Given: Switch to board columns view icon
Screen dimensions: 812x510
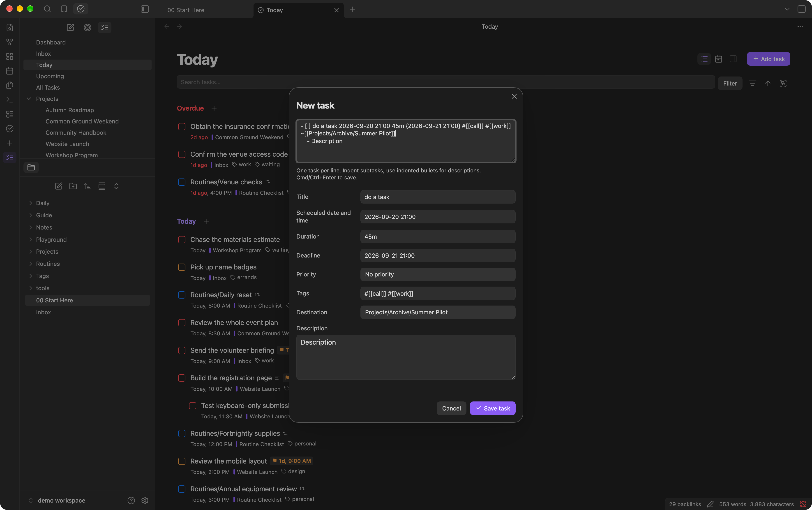Looking at the screenshot, I should click(x=733, y=59).
